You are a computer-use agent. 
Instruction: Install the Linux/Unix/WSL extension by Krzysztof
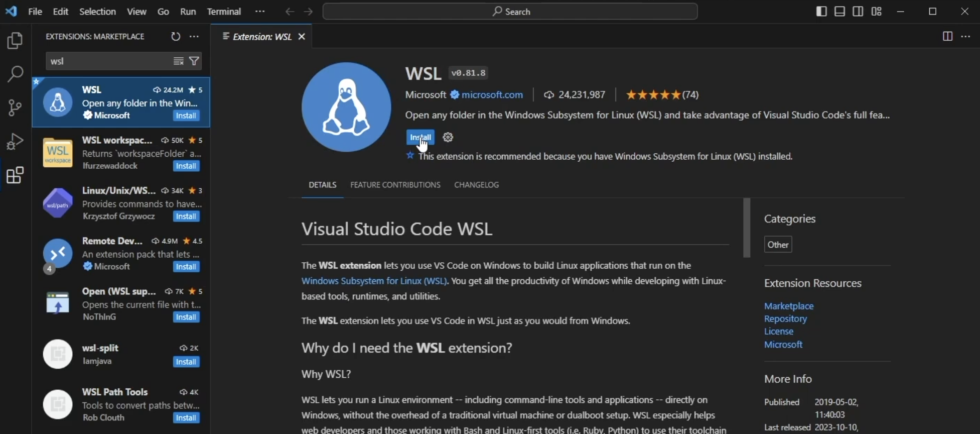186,216
